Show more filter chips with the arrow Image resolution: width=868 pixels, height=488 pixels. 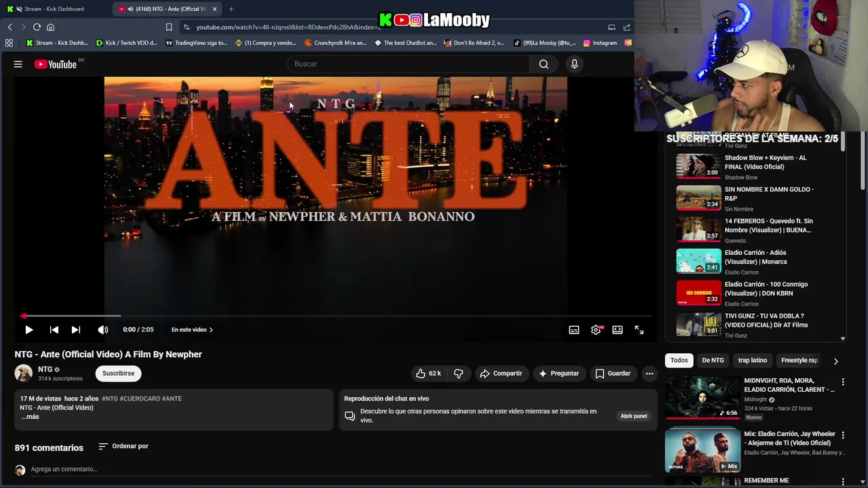(835, 361)
